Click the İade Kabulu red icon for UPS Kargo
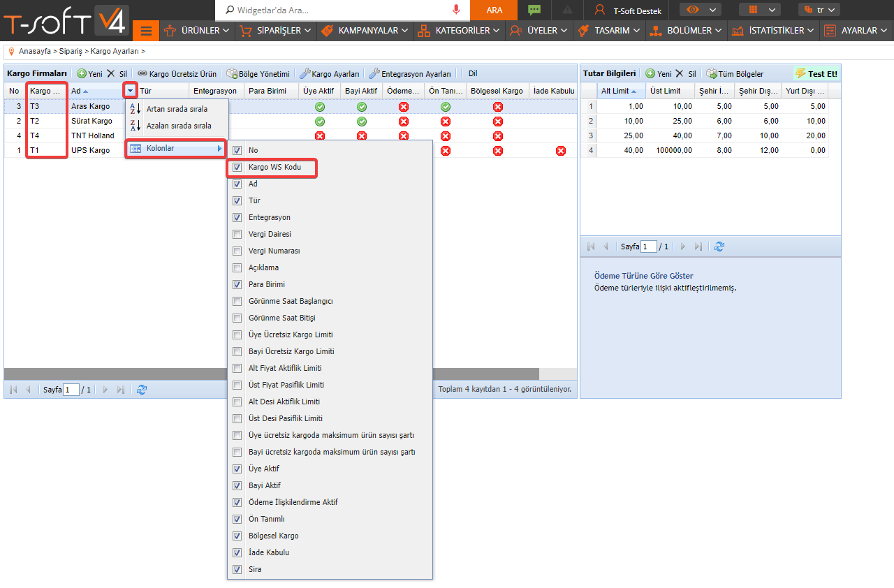 (561, 151)
